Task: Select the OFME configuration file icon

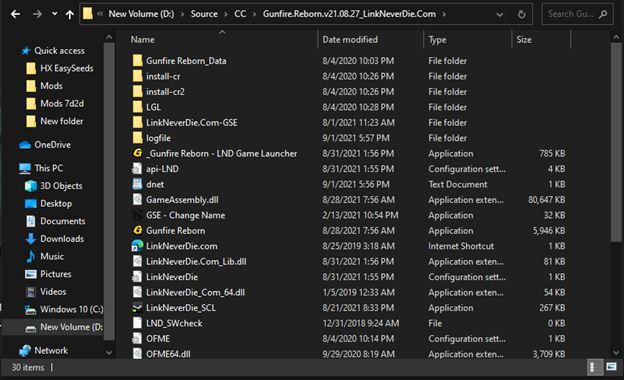Action: pyautogui.click(x=137, y=339)
